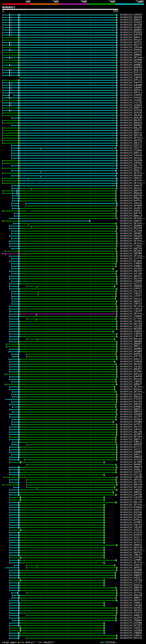The image size is (146, 644).
Task: Click the hit label UniRef100_Q4Y1E6
Action: point(131,487)
